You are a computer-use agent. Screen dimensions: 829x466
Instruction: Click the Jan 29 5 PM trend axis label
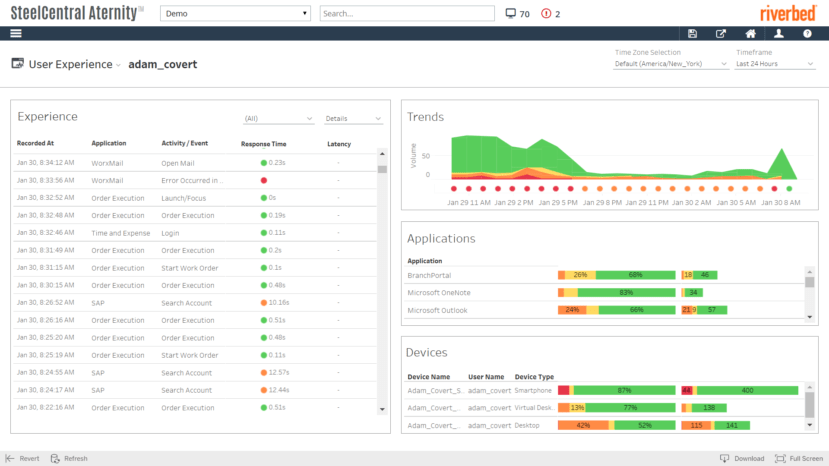557,202
